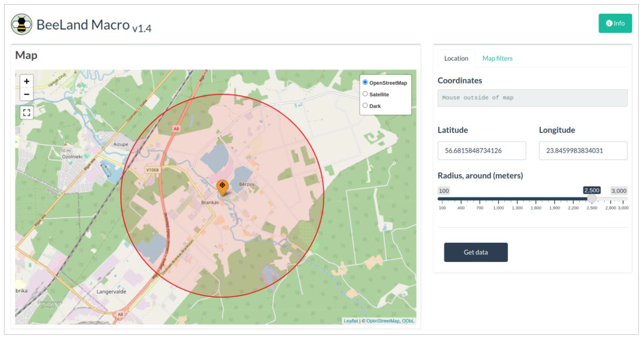Click the 'Aizupe' label on map
Viewport: 644px width, 338px height.
tap(121, 144)
